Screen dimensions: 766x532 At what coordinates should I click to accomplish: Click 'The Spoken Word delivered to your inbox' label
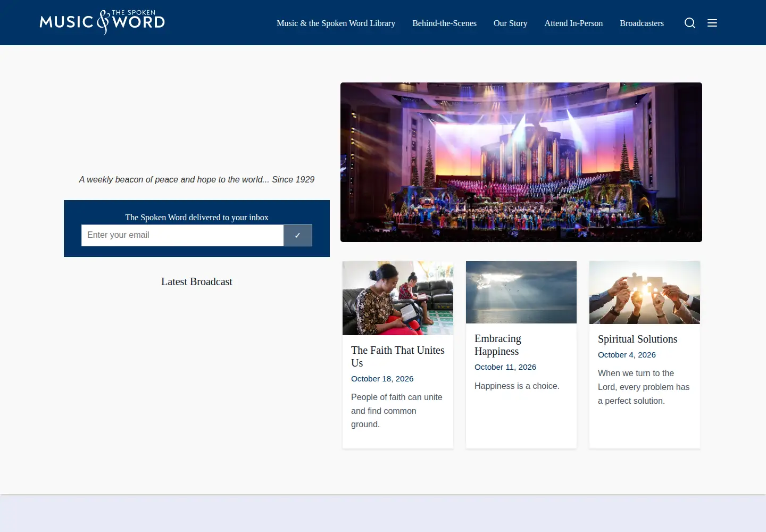coord(197,217)
